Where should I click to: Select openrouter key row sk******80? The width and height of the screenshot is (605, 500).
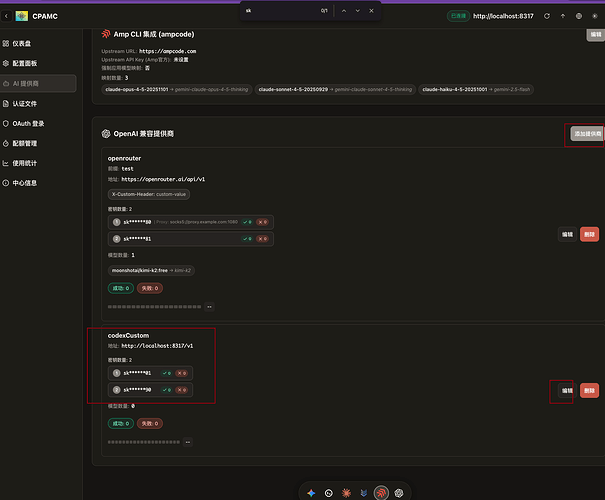click(x=191, y=222)
